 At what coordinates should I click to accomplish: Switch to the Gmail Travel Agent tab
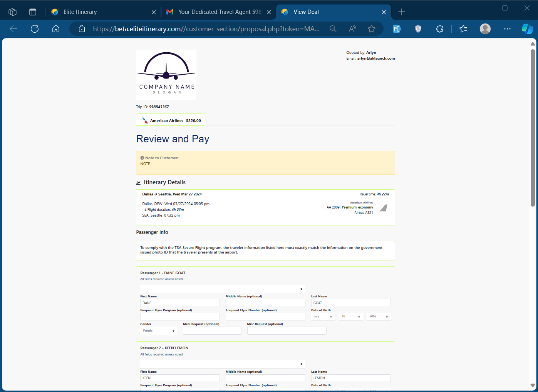pos(218,12)
